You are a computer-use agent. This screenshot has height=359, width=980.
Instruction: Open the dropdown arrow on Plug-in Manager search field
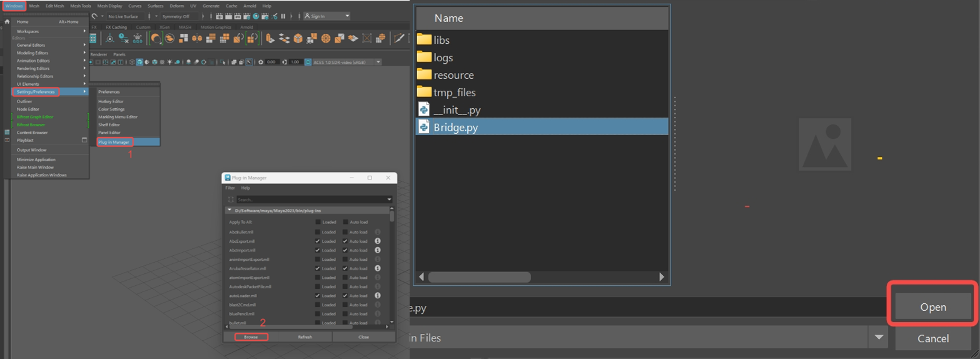tap(389, 200)
